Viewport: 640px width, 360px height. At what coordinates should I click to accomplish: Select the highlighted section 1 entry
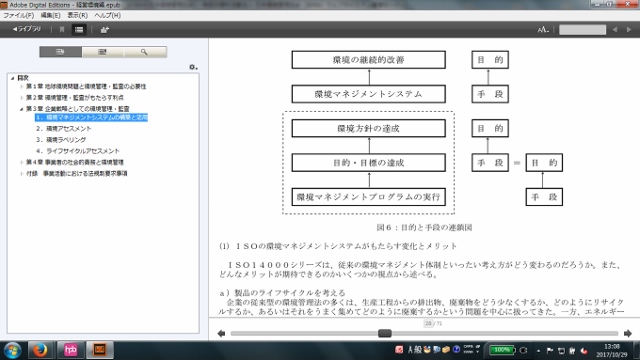[91, 118]
